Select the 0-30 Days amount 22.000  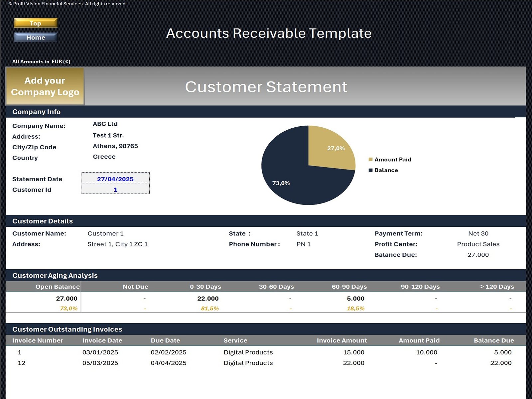pyautogui.click(x=208, y=298)
